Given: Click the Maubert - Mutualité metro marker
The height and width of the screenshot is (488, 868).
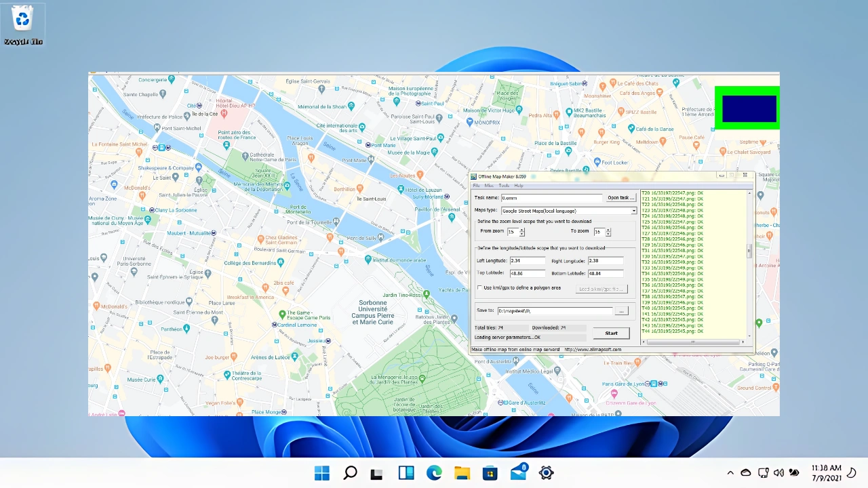Looking at the screenshot, I should (214, 232).
